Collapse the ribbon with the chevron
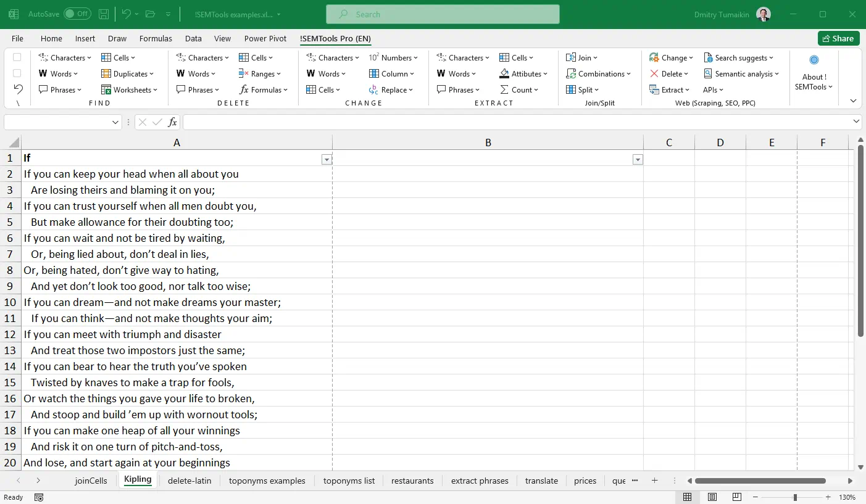This screenshot has height=504, width=866. click(x=853, y=101)
